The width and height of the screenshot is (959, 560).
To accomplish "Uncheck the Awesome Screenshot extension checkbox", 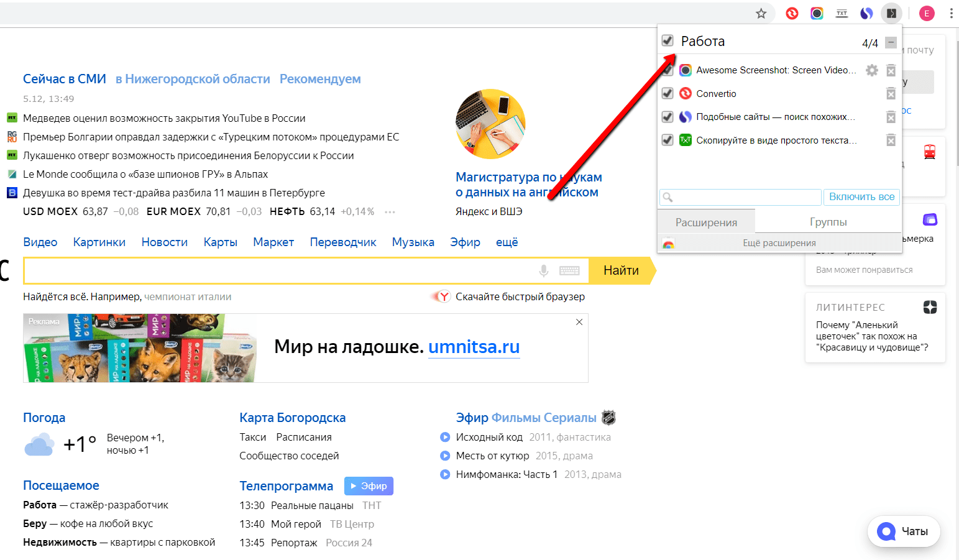I will 668,70.
